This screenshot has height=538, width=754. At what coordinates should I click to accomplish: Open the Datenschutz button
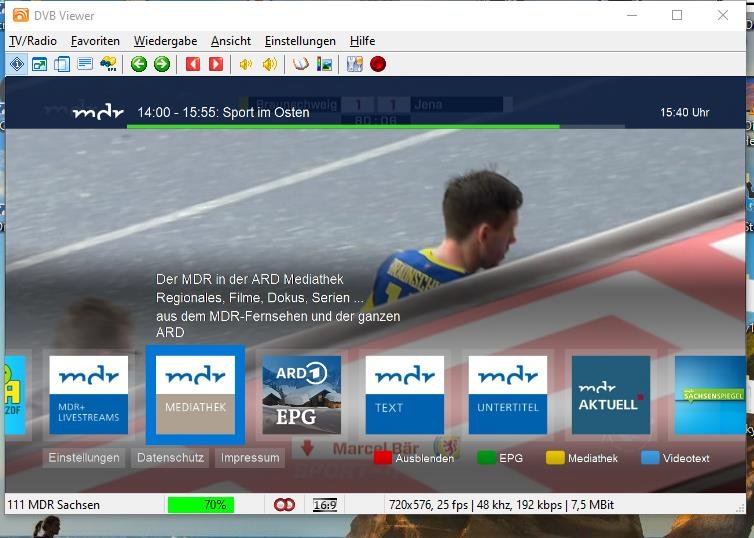[170, 458]
